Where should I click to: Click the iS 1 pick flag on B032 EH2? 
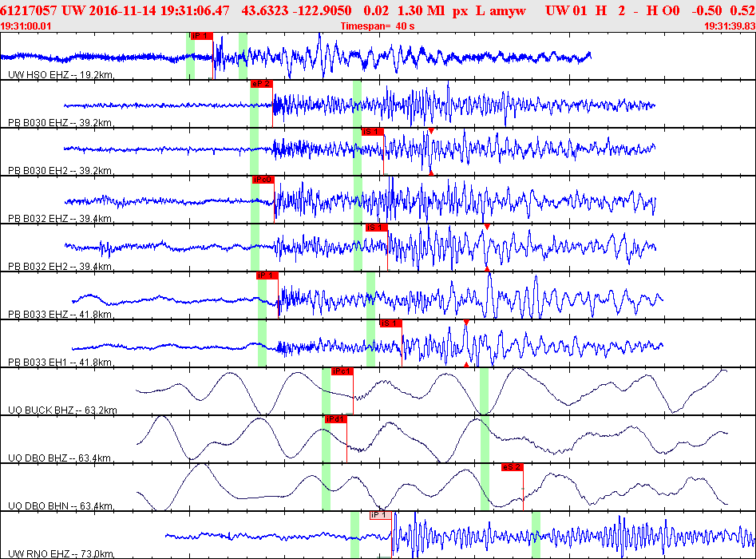pos(376,228)
